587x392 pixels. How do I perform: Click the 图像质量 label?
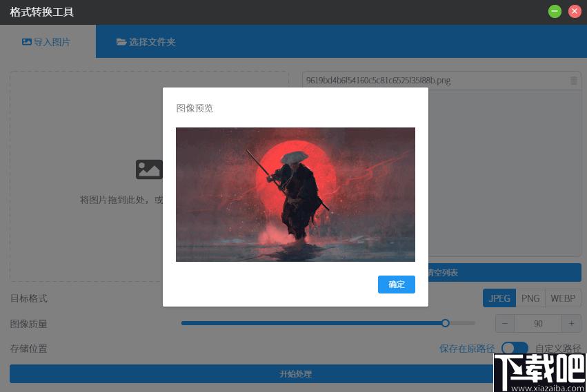pyautogui.click(x=29, y=324)
